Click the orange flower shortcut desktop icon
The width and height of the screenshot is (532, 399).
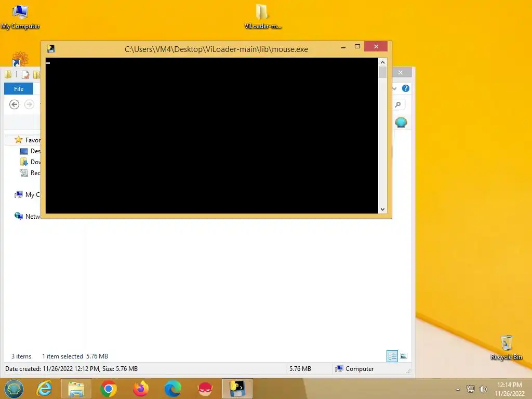(x=20, y=59)
